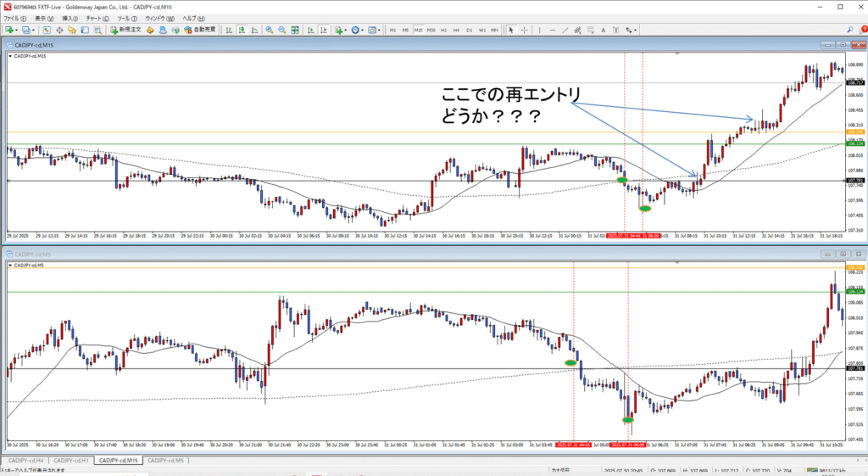The height and width of the screenshot is (476, 868).
Task: Select the text label tool
Action: click(615, 30)
